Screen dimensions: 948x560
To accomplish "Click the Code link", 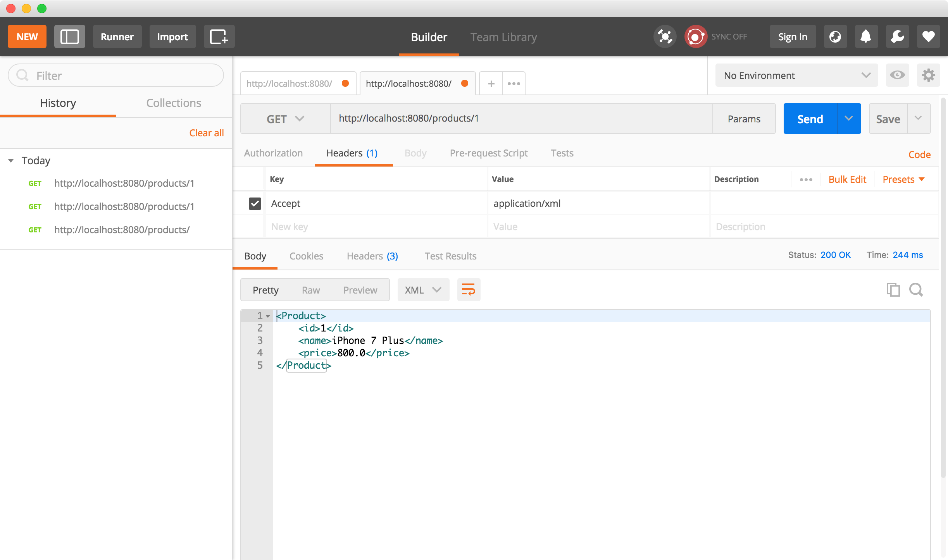I will [x=919, y=155].
